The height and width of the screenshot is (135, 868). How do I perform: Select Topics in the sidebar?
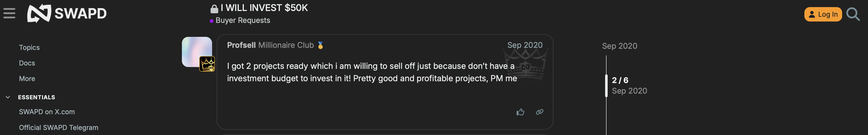tap(29, 47)
